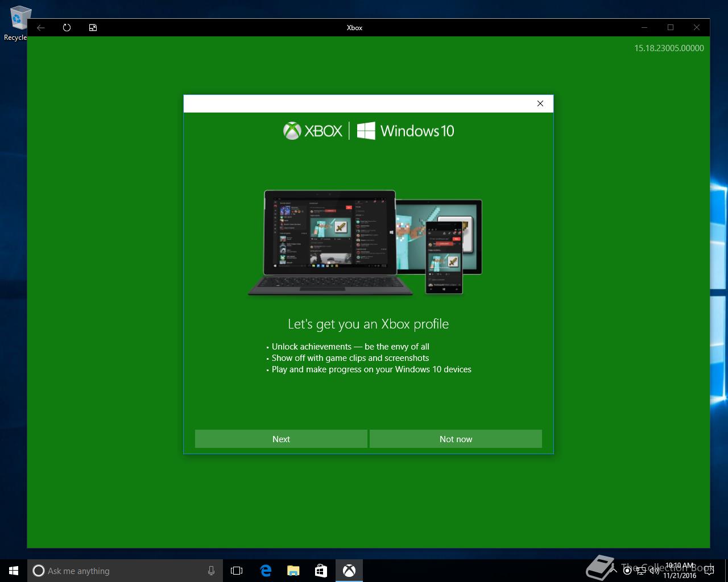Click the Xbox app taskbar icon
Screen dimensions: 728x582
[x=349, y=571]
